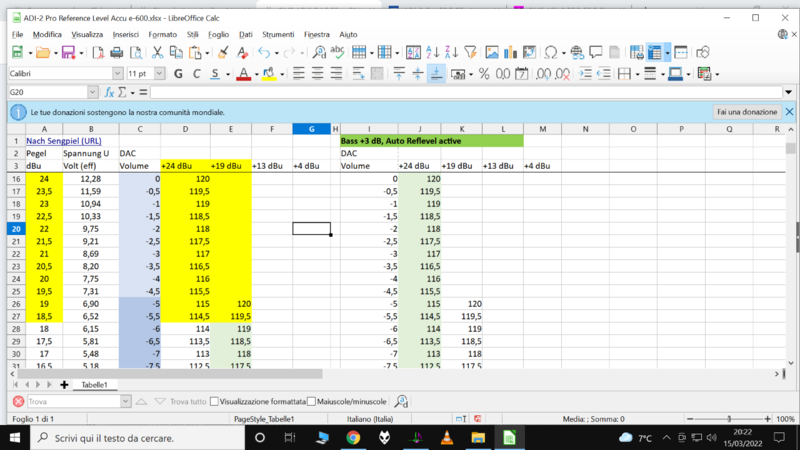
Task: Click the Fai una donazione button
Action: coord(745,112)
